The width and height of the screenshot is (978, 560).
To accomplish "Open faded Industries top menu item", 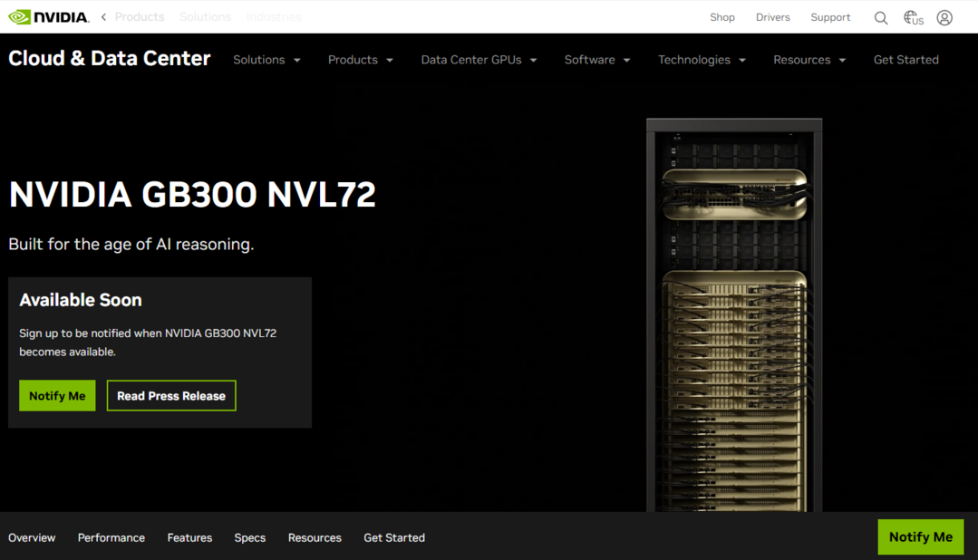I will click(x=274, y=17).
